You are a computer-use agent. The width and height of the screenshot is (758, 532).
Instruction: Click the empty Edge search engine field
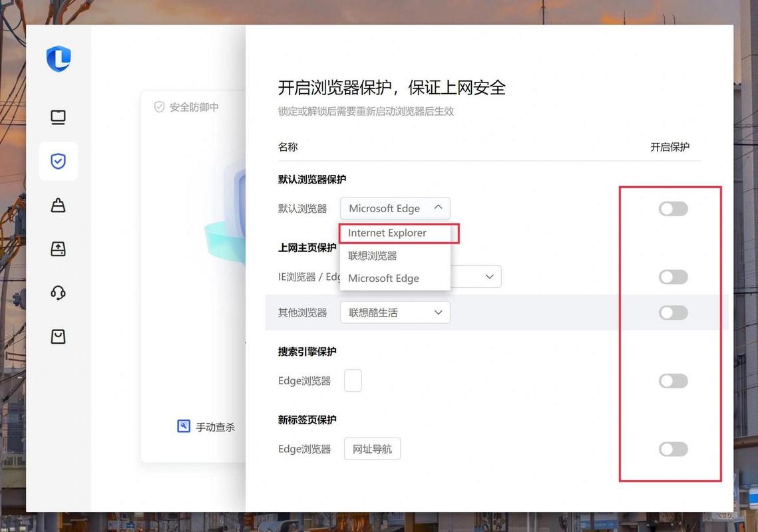353,381
